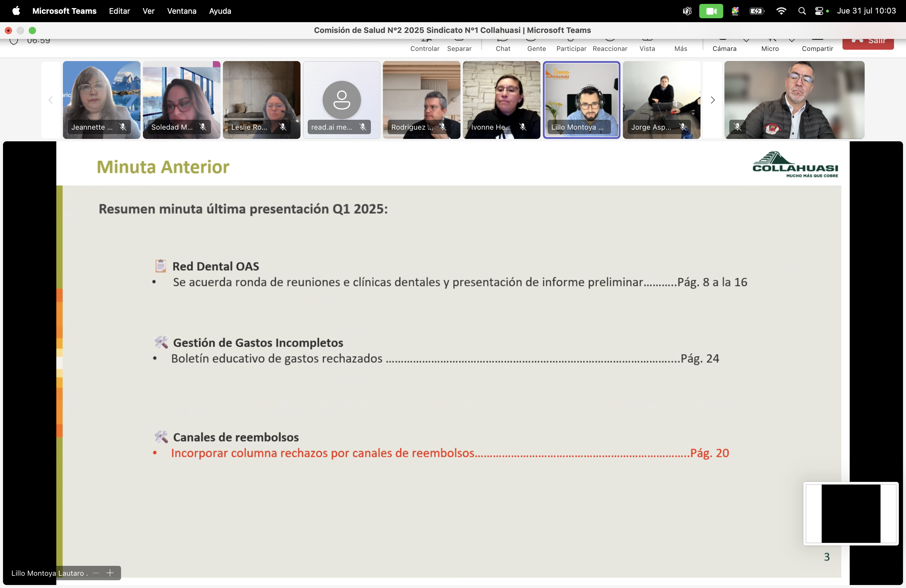Viewport: 906px width, 588px height.
Task: Click the red 'Incorporar columna rechazos' line
Action: click(x=450, y=453)
